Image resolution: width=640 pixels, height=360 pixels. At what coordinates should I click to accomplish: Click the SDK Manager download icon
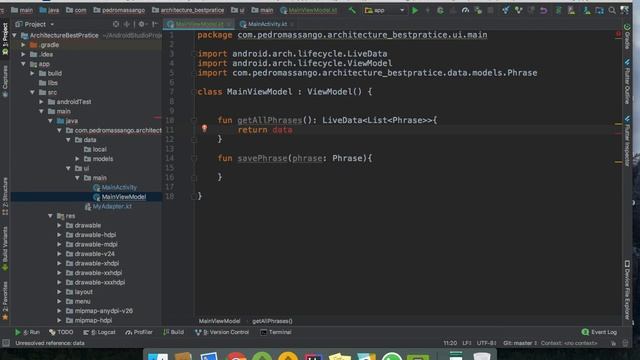coord(587,10)
